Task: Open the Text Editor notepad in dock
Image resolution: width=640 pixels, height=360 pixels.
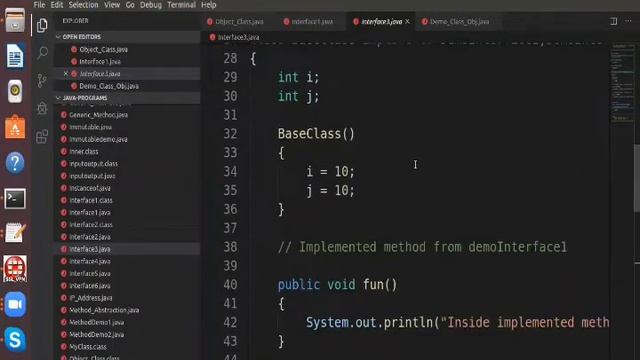Action: click(x=15, y=233)
